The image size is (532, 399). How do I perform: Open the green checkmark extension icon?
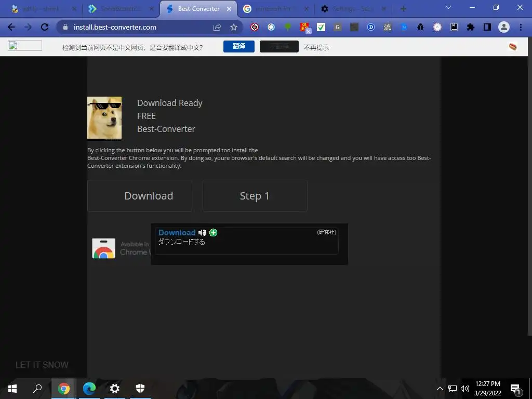point(321,27)
